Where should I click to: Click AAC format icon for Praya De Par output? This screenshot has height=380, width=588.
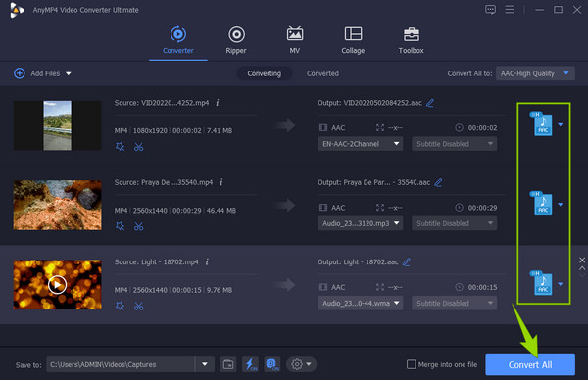(542, 204)
